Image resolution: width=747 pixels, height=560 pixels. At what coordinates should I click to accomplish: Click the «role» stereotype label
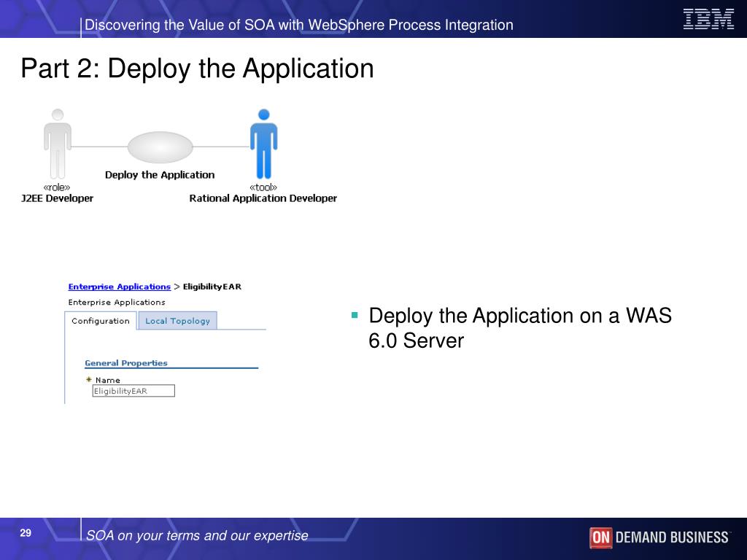pos(57,187)
